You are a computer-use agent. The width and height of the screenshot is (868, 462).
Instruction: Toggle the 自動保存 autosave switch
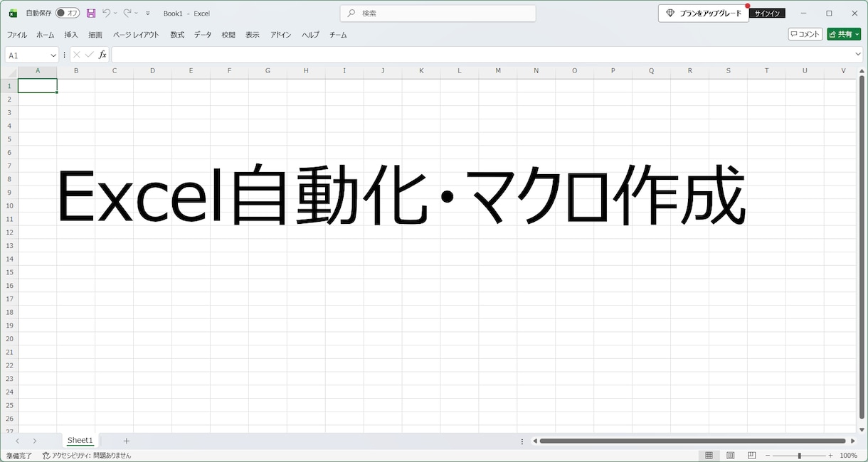click(x=68, y=13)
